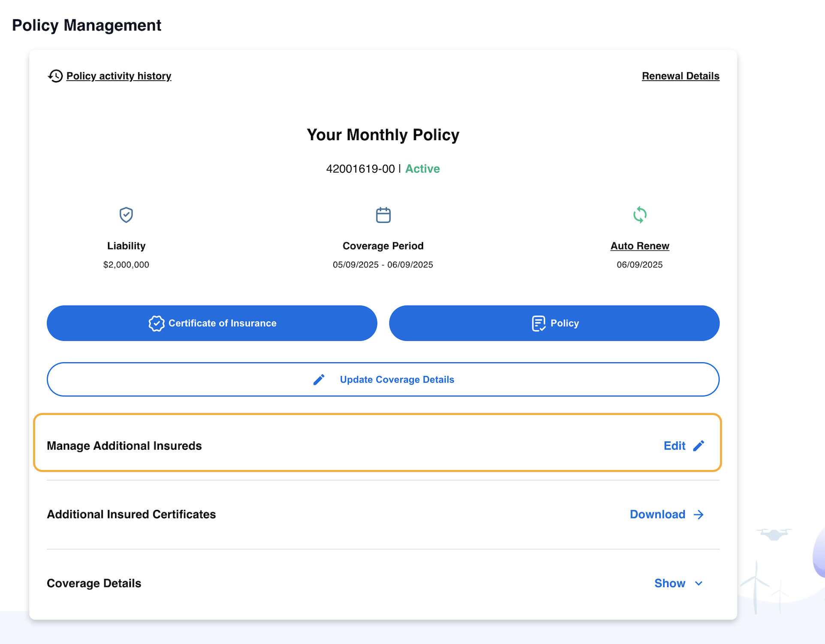Click the pencil icon beside Edit
The width and height of the screenshot is (825, 644).
[699, 446]
